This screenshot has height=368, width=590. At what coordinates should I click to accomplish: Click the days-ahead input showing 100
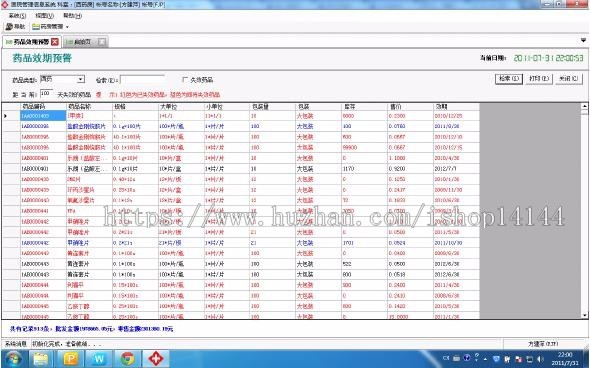(x=46, y=93)
